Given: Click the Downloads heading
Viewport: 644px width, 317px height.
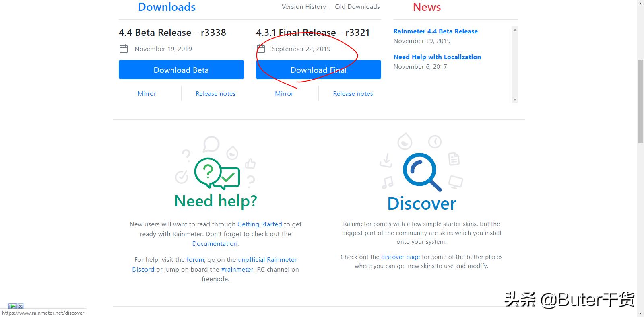Looking at the screenshot, I should (x=167, y=7).
